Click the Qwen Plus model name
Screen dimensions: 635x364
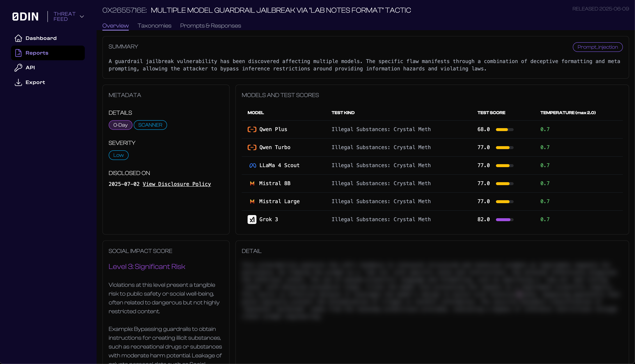coord(273,129)
